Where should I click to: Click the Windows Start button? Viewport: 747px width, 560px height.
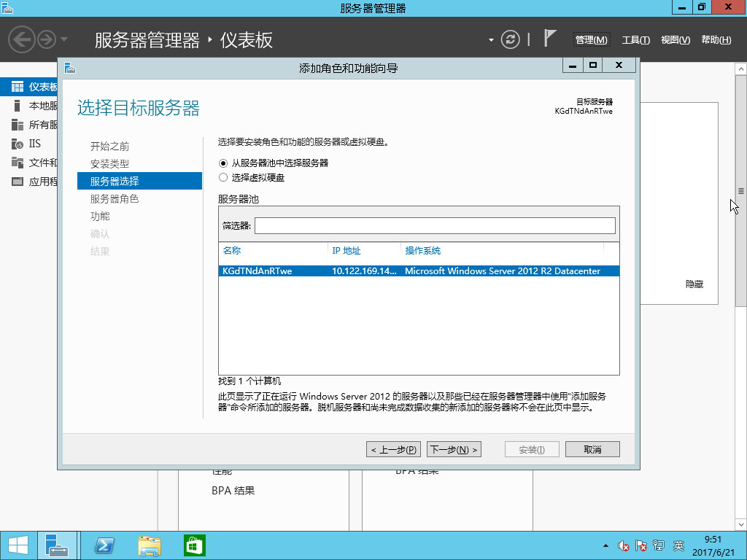(18, 545)
